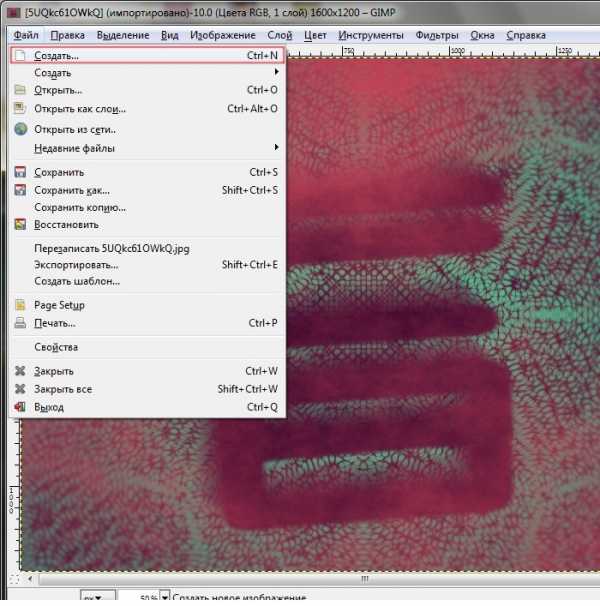Click the navigation icon at the canvas bottom-left corner
The width and height of the screenshot is (600, 606).
tap(14, 579)
